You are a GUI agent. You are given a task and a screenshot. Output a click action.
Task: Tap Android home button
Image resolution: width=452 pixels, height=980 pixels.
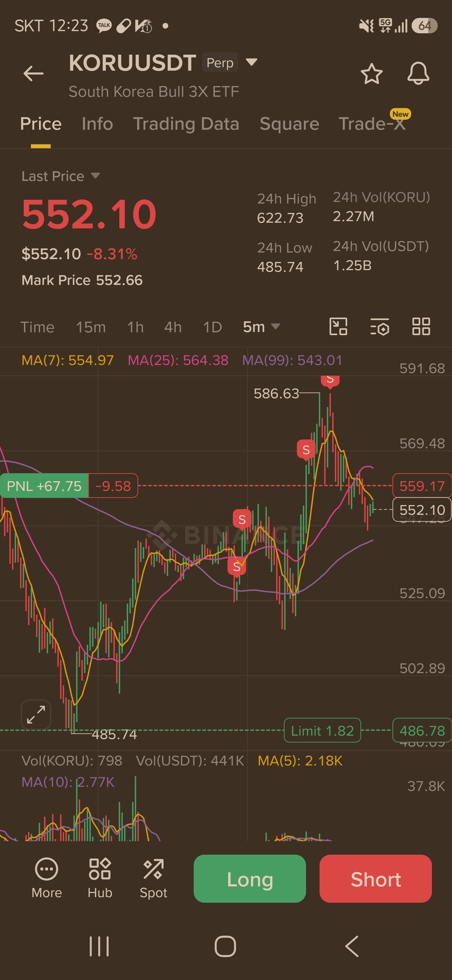tap(225, 946)
